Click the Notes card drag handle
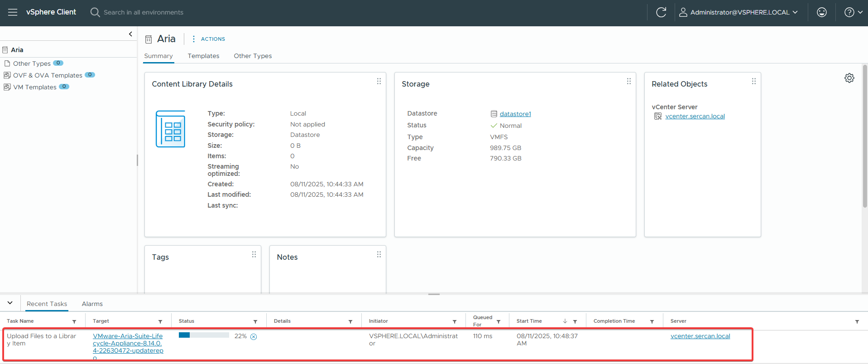This screenshot has width=868, height=364. 379,254
